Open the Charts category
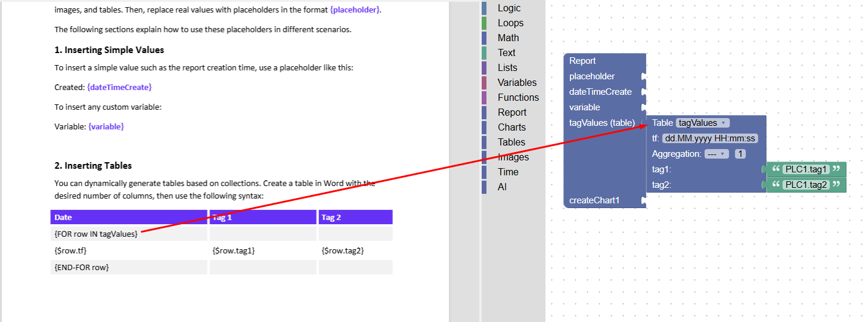The width and height of the screenshot is (868, 322). [511, 128]
